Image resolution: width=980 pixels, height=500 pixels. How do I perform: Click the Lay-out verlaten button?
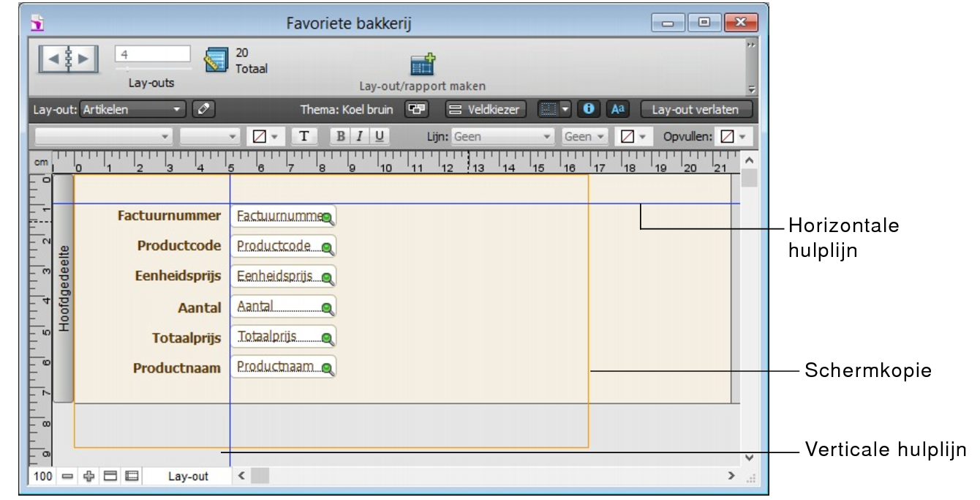point(696,110)
